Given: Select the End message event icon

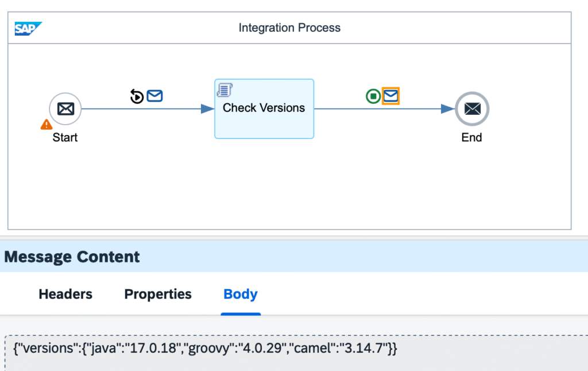Looking at the screenshot, I should click(x=472, y=109).
